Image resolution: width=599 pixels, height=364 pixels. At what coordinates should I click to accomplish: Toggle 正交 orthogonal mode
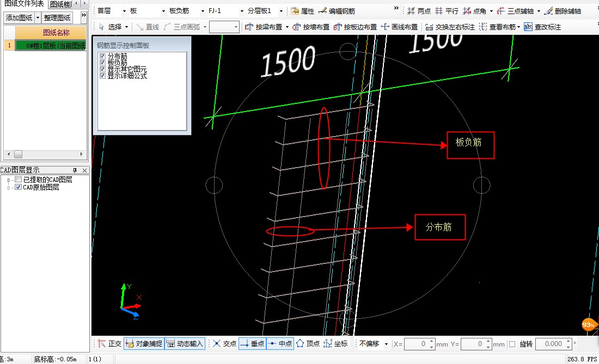pyautogui.click(x=109, y=344)
